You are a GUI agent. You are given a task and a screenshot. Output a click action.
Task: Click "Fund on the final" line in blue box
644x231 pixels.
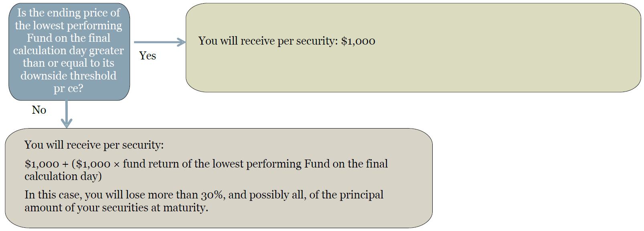pos(69,38)
